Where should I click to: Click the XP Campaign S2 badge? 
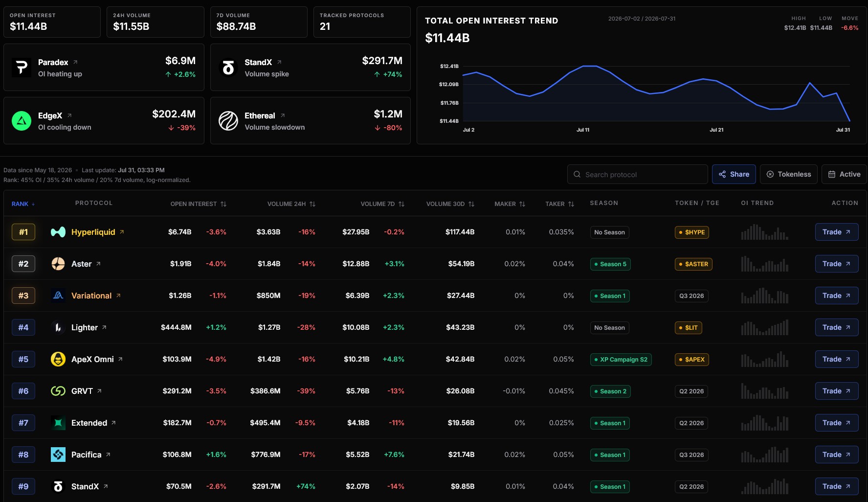(621, 360)
